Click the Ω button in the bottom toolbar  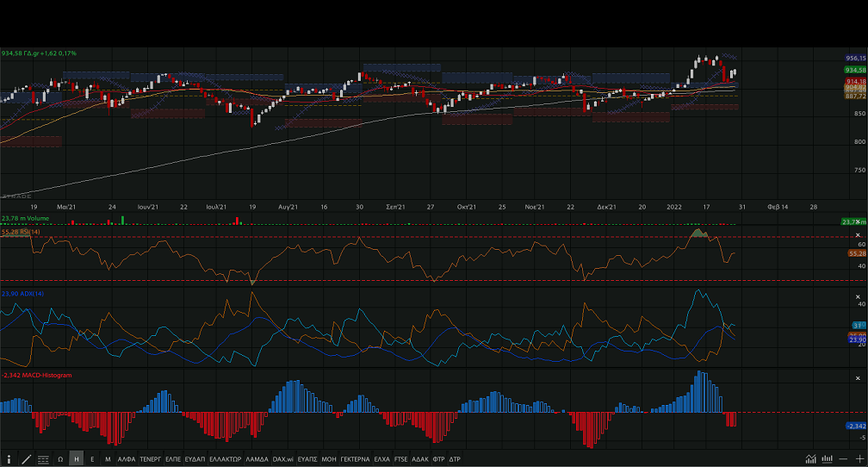click(60, 459)
